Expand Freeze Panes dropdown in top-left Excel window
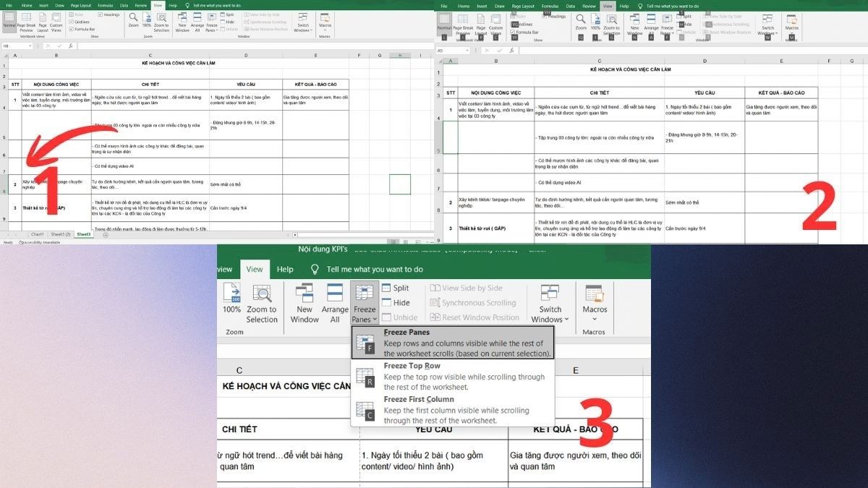The width and height of the screenshot is (868, 488). tap(212, 22)
